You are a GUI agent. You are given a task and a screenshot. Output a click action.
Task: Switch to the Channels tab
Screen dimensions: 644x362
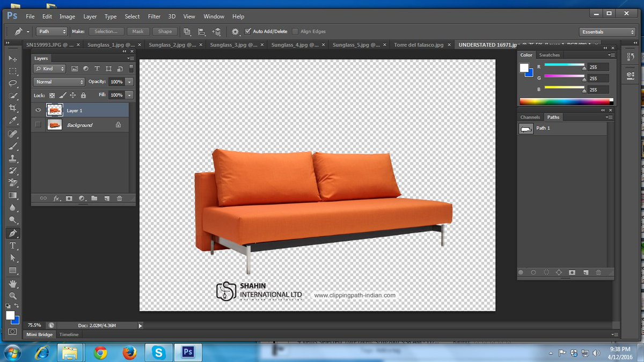[530, 117]
